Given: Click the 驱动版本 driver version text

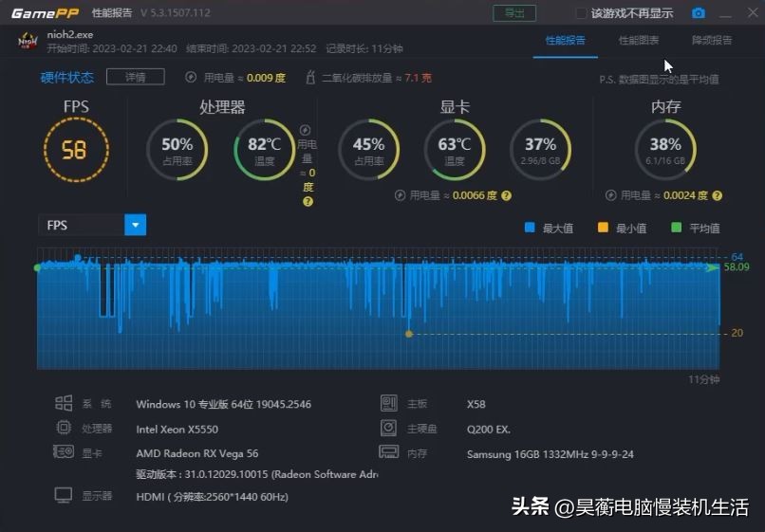Looking at the screenshot, I should point(257,474).
